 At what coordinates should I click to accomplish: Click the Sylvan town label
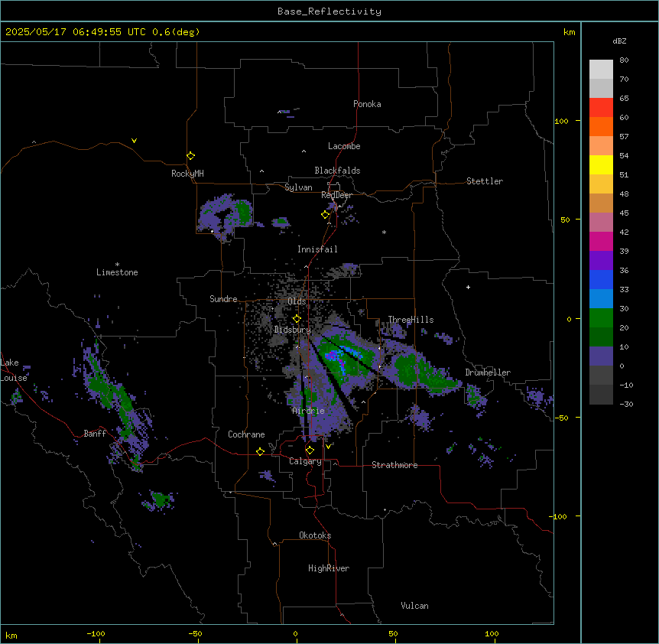[298, 187]
